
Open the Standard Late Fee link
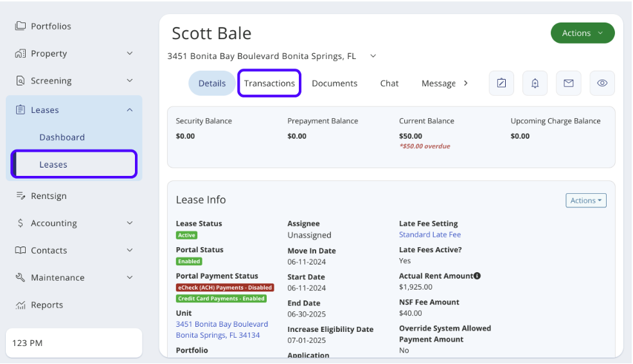(x=429, y=235)
